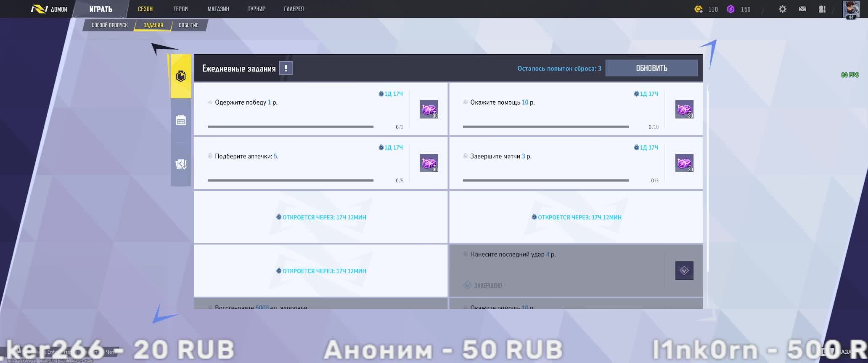Select the 'Одержите победу 1 р.' task
The height and width of the screenshot is (363, 868).
[x=320, y=109]
